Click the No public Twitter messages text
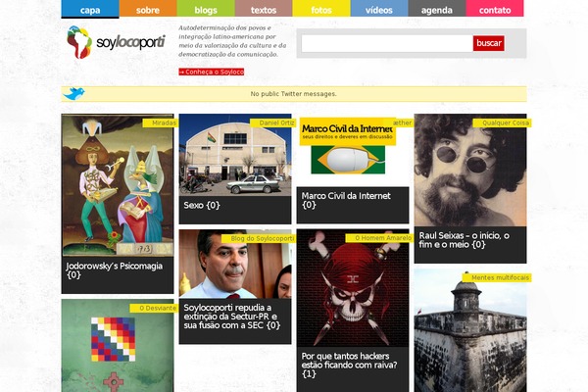 (294, 94)
